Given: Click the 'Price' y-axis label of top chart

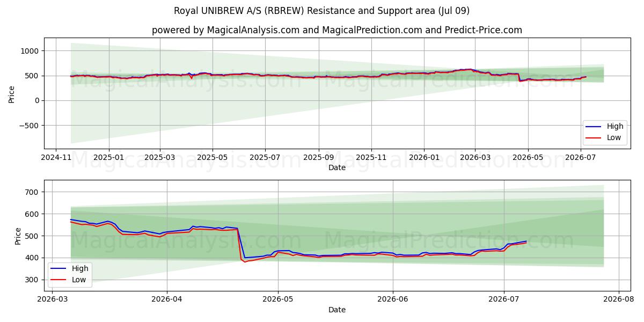Looking at the screenshot, I should click(12, 93).
